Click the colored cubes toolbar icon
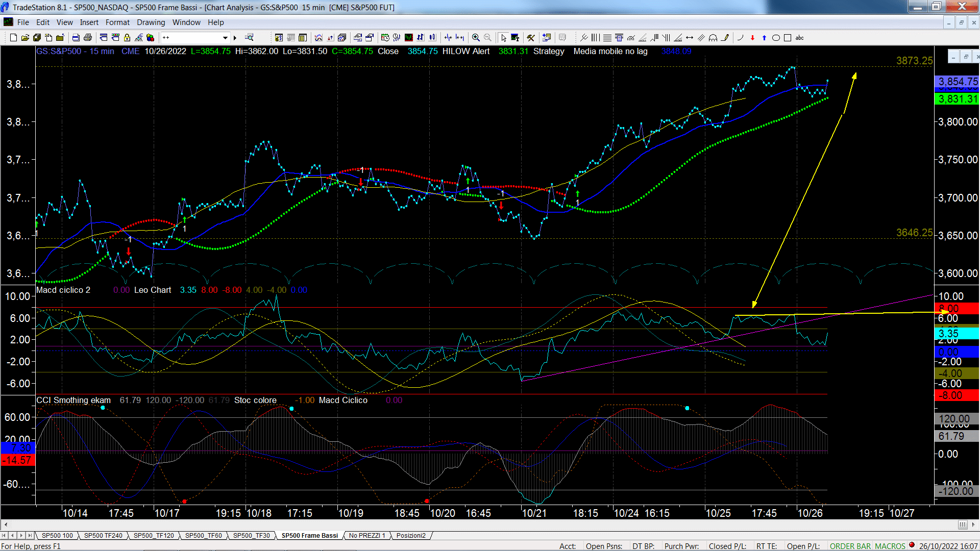This screenshot has width=980, height=551. point(150,38)
